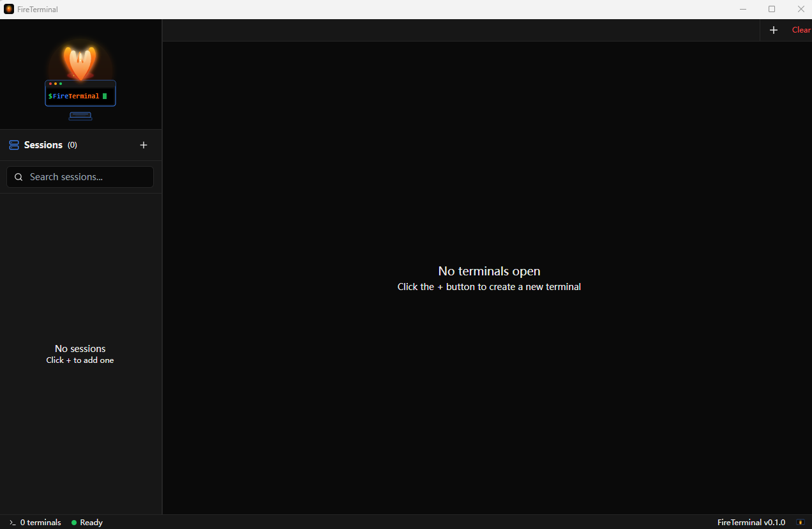
Task: Click the terminal prompt icon in status bar
Action: (12, 523)
